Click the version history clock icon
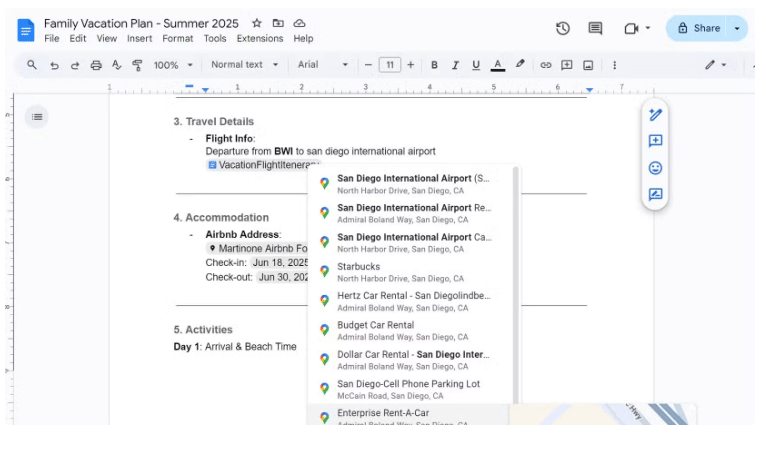 pyautogui.click(x=563, y=29)
